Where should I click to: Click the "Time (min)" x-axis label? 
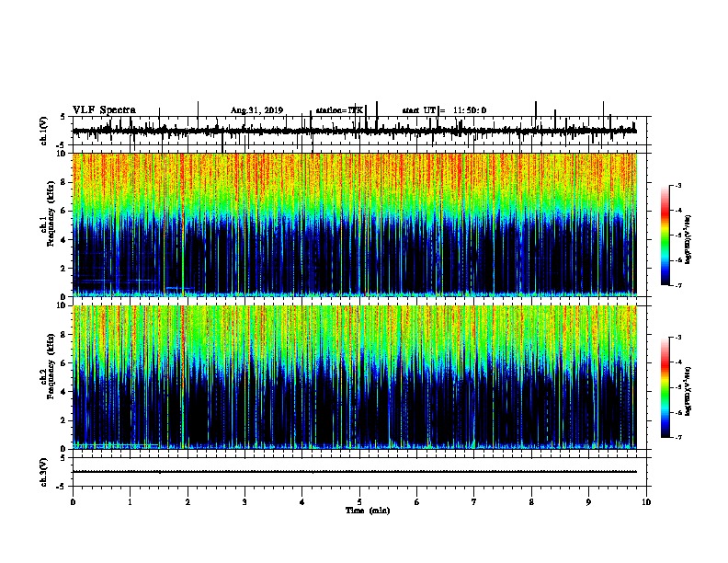coord(368,511)
